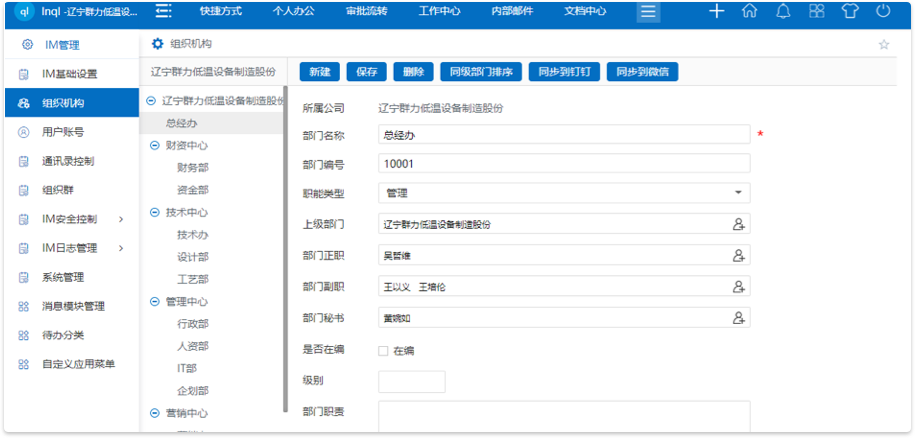The height and width of the screenshot is (438, 915).
Task: Open the 工作中心 top menu
Action: pos(439,12)
